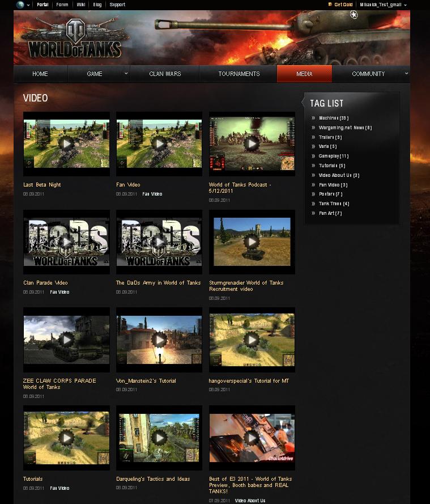430x504 pixels.
Task: Click Video About Us tag under E3 video
Action: click(250, 501)
